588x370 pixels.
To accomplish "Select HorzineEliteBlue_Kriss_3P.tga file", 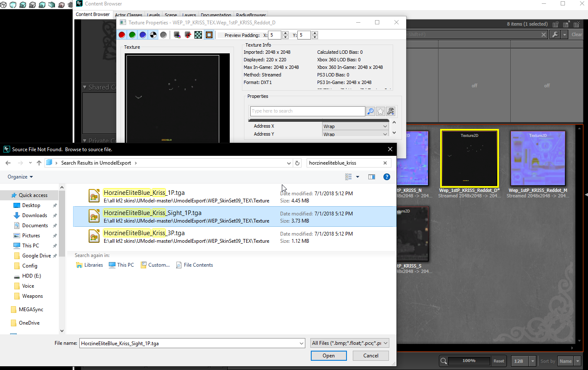I will coord(234,236).
